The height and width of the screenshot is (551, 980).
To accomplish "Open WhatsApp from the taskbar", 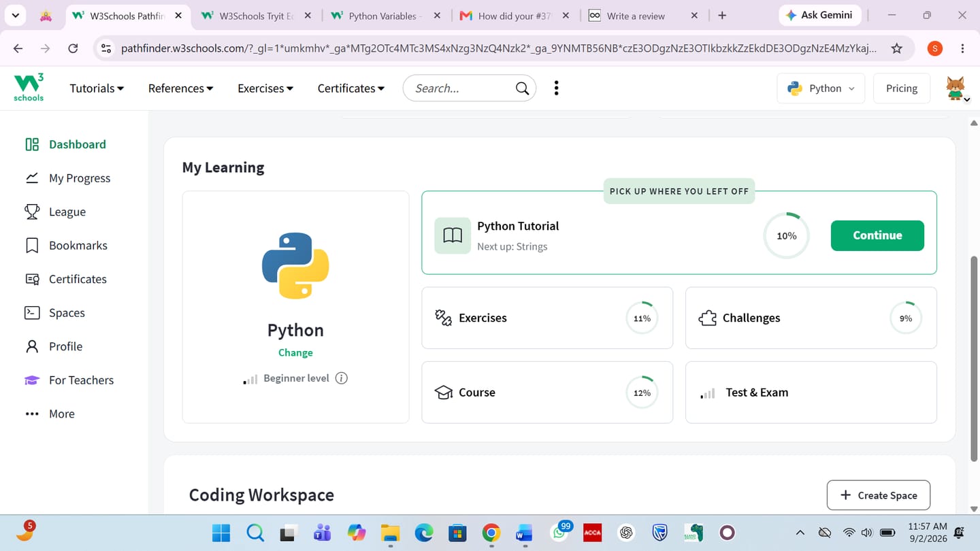I will point(559,533).
